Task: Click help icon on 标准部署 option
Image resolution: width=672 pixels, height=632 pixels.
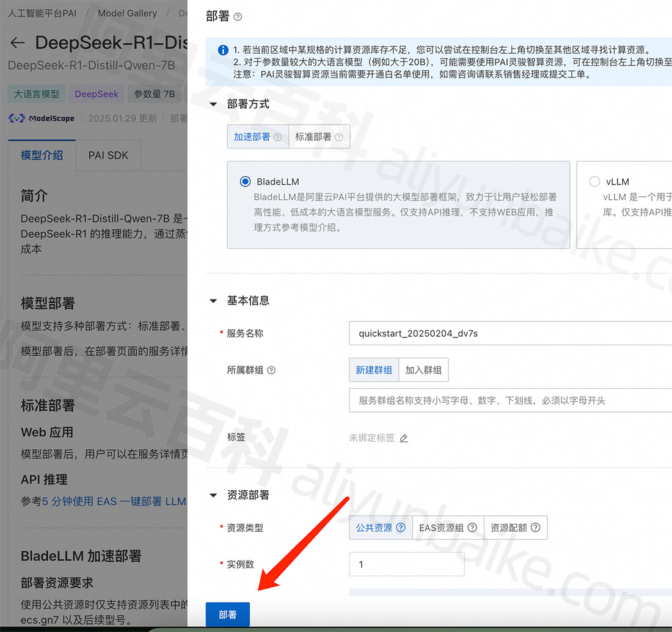Action: pyautogui.click(x=339, y=138)
